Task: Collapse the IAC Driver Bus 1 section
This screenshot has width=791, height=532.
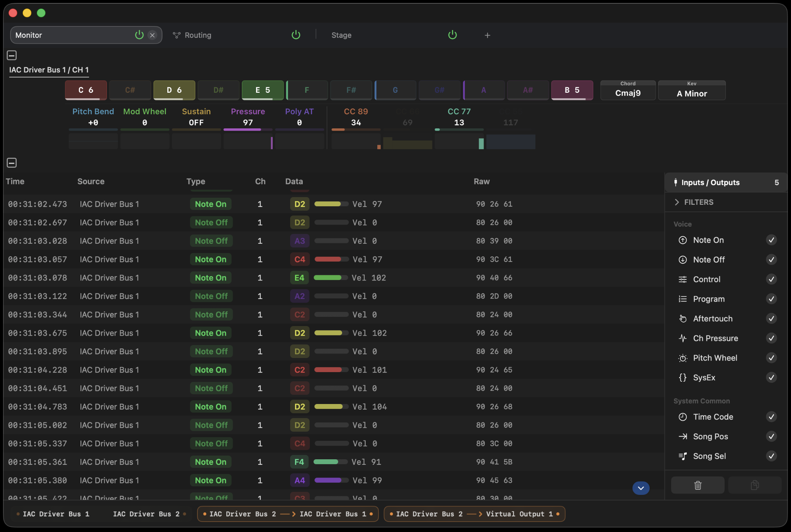Action: [12, 55]
